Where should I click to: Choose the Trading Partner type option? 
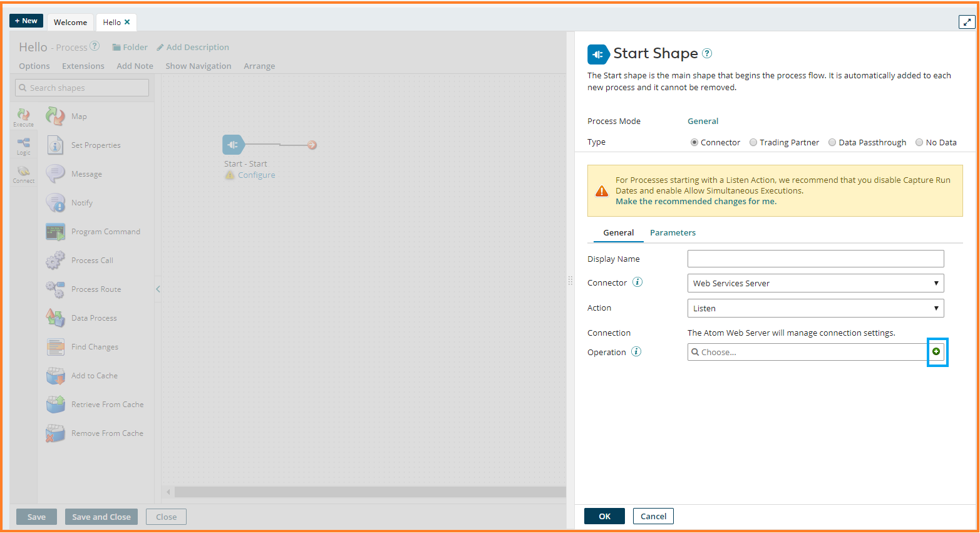(753, 143)
